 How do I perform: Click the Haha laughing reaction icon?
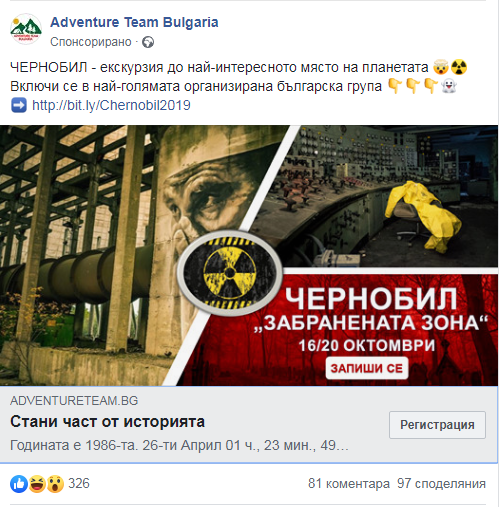(37, 484)
